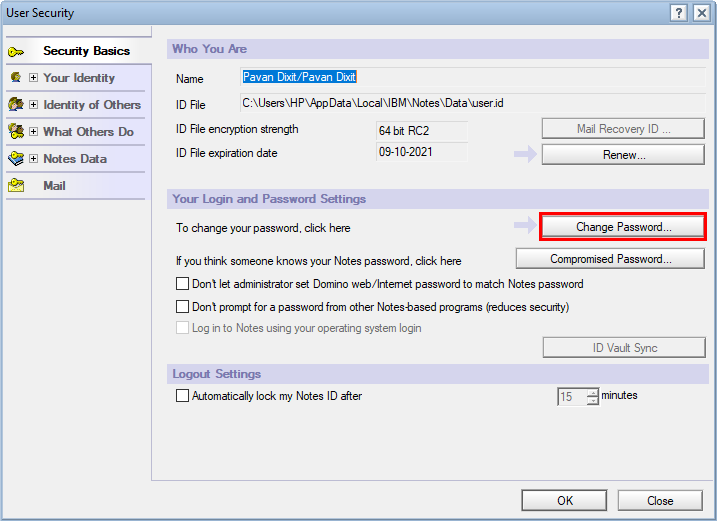This screenshot has width=717, height=521.
Task: Expand the What Others Do node
Action: click(33, 132)
